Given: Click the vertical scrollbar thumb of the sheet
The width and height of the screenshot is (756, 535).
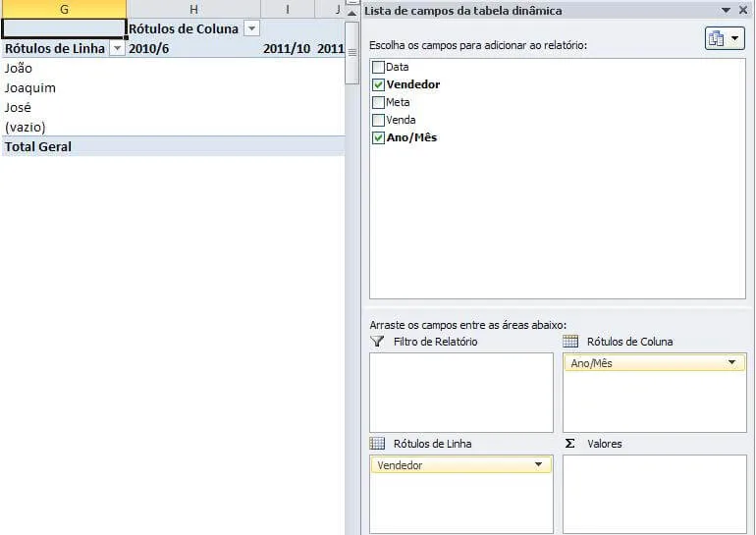Looking at the screenshot, I should (352, 53).
